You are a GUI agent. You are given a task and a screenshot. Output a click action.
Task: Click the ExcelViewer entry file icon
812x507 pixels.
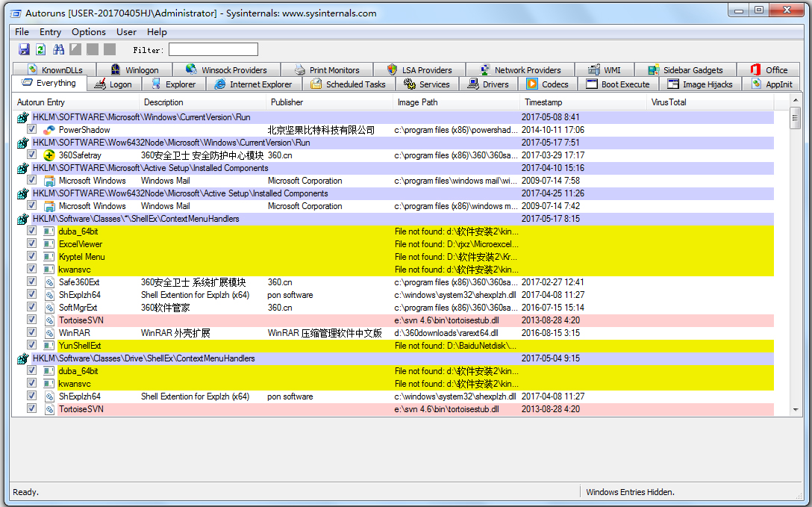coord(49,244)
